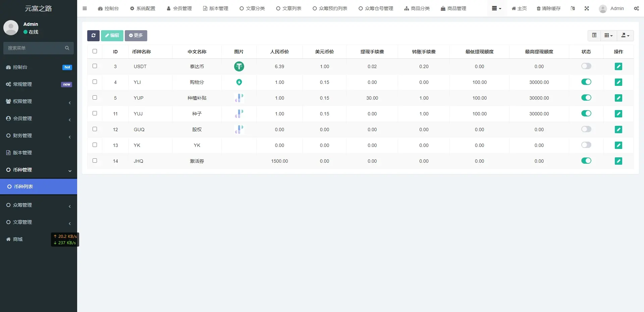Click the settings cogs icon beside Admin
The image size is (644, 312).
(636, 8)
